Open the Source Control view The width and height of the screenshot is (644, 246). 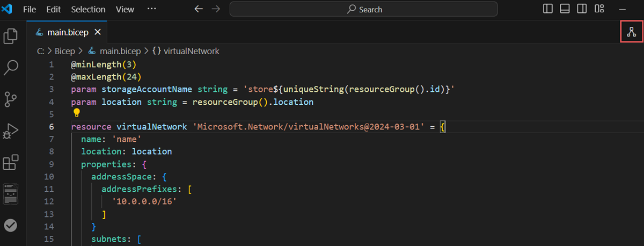pyautogui.click(x=11, y=99)
